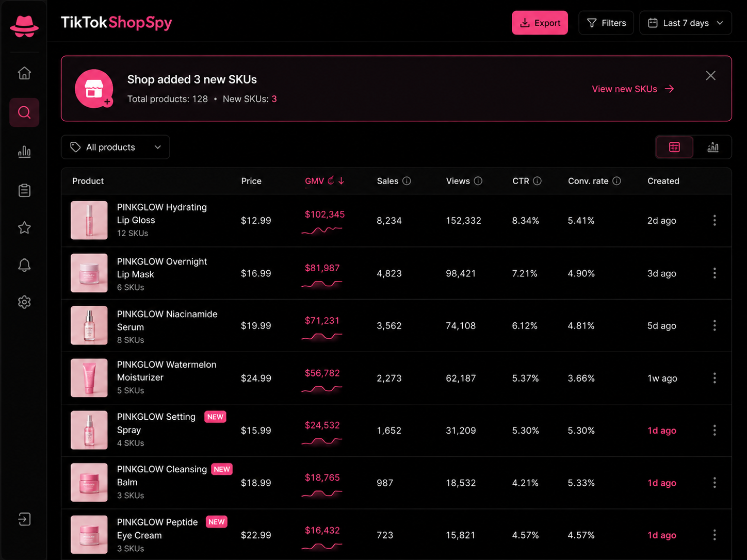This screenshot has height=560, width=747.
Task: Click the NEW badge on Setting Spray
Action: (x=215, y=417)
